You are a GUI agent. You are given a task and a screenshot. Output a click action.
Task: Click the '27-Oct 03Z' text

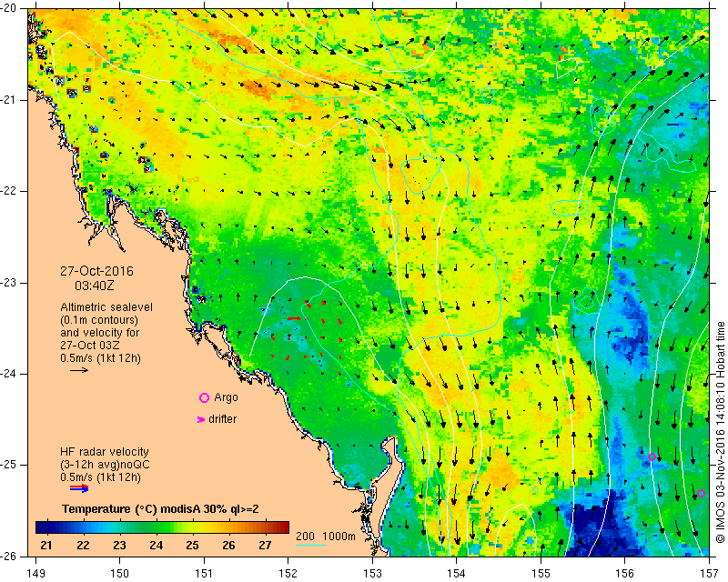tap(89, 346)
